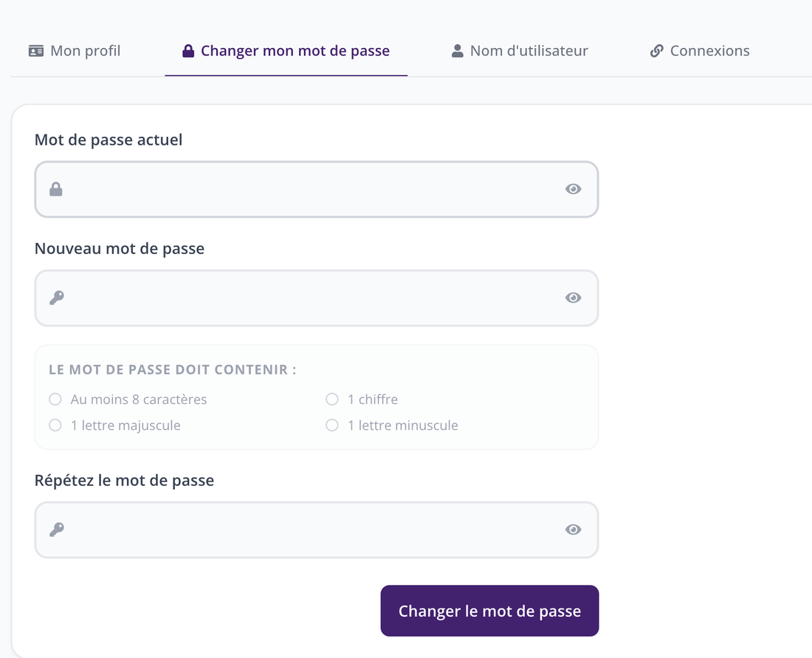Click the lock icon in current password field

[x=56, y=189]
